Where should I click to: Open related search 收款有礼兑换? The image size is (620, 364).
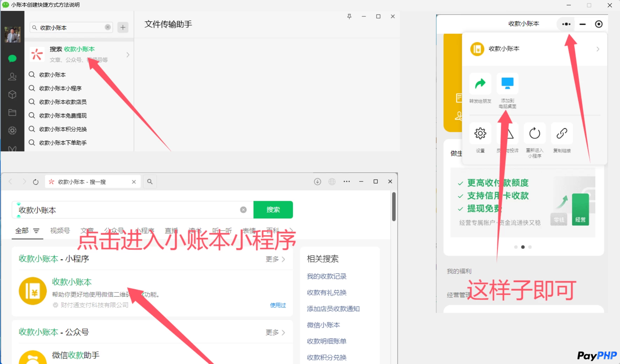point(327,292)
